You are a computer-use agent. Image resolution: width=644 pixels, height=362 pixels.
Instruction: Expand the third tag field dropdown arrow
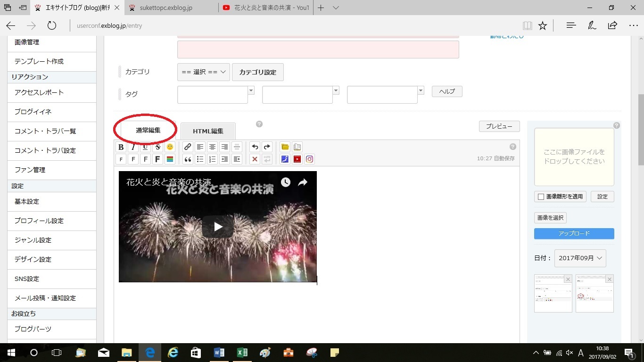coord(421,90)
